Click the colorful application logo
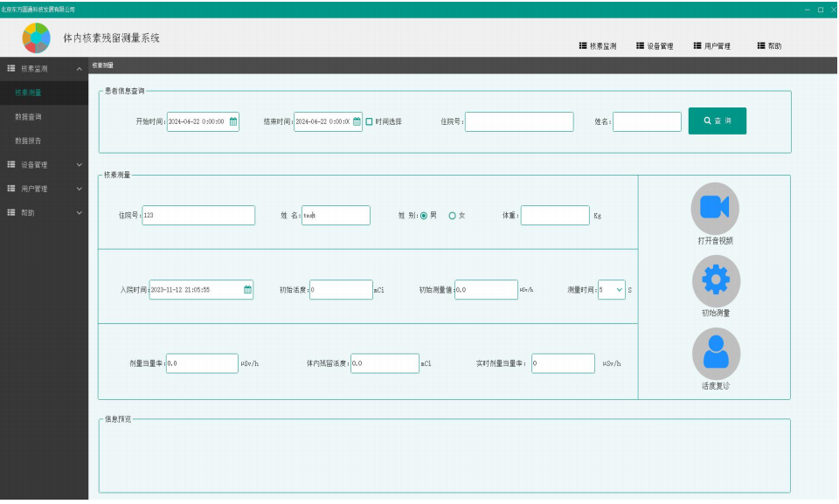Viewport: 839px width, 504px height. tap(37, 38)
